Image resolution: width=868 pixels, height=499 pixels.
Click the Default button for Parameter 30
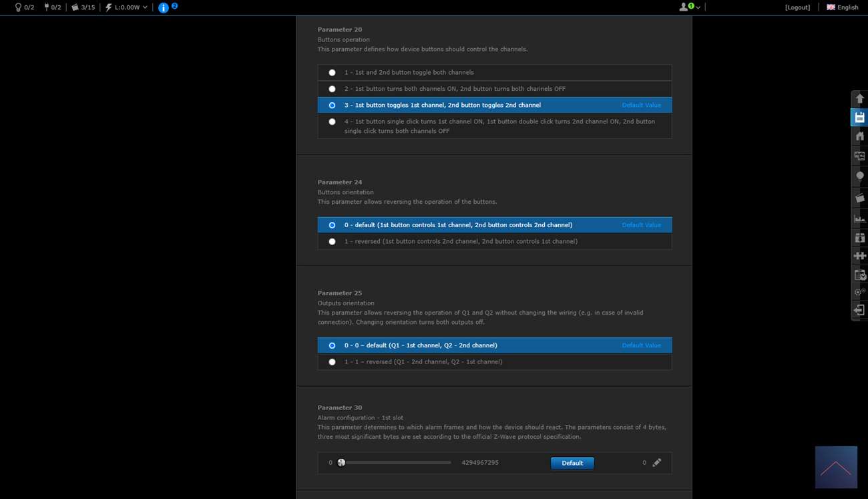click(x=572, y=463)
